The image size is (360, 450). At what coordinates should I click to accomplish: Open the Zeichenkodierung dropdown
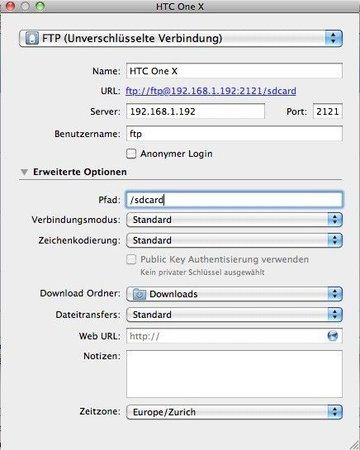234,240
